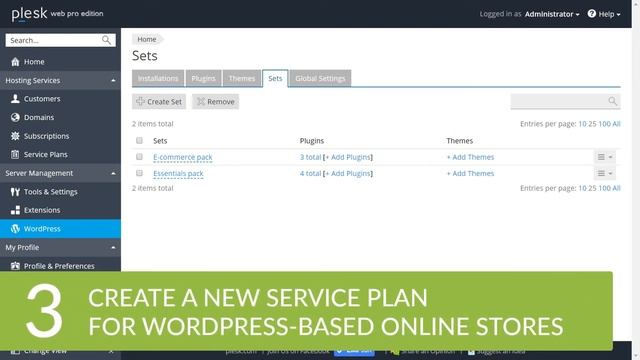The width and height of the screenshot is (640, 360).
Task: Switch to the Themes tab
Action: coord(242,78)
